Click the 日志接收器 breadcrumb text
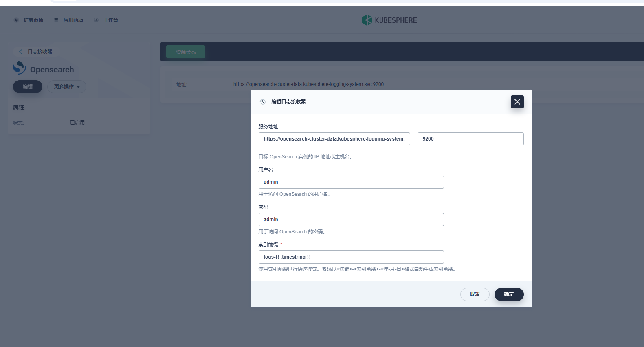 tap(40, 52)
